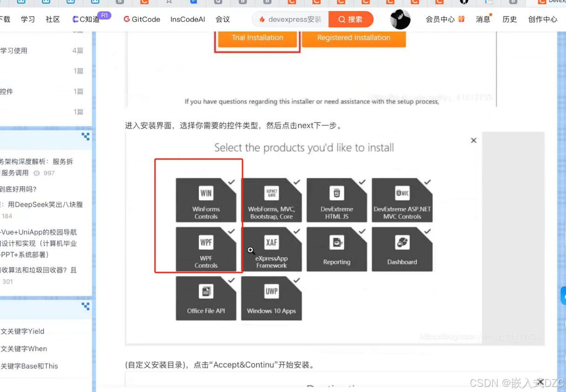Viewport: 566px width, 392px height.
Task: Open 创作中心 in the header
Action: (543, 20)
